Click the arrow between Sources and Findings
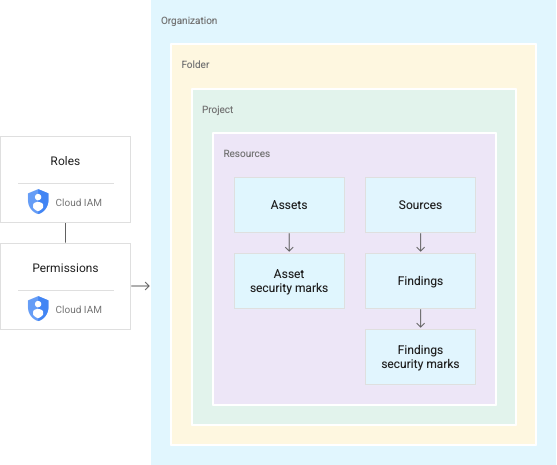 point(421,243)
